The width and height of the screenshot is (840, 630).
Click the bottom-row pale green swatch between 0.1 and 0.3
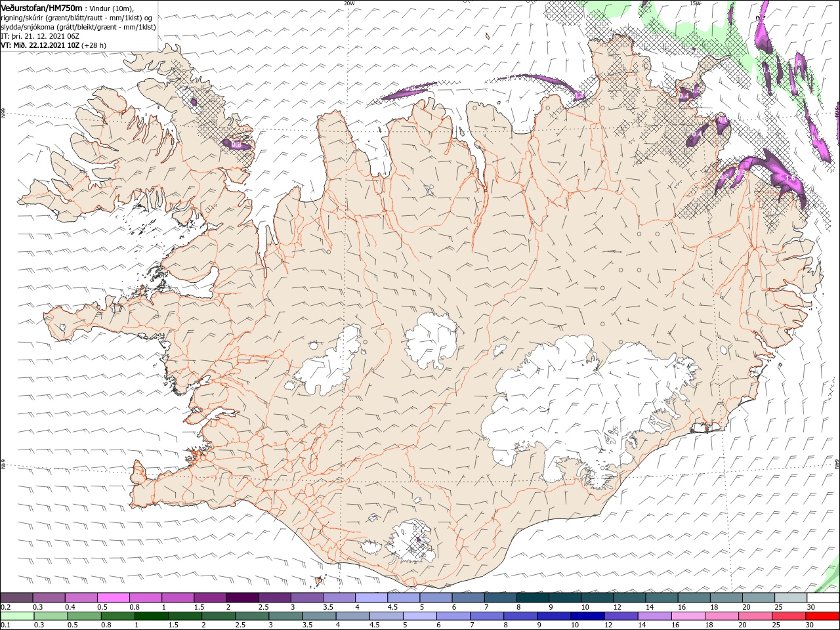17,616
